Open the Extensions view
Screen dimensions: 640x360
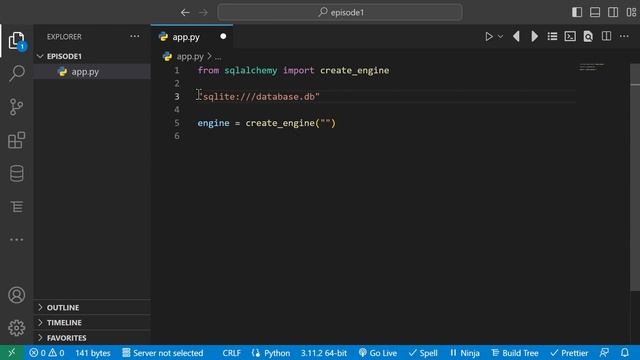pyautogui.click(x=16, y=140)
